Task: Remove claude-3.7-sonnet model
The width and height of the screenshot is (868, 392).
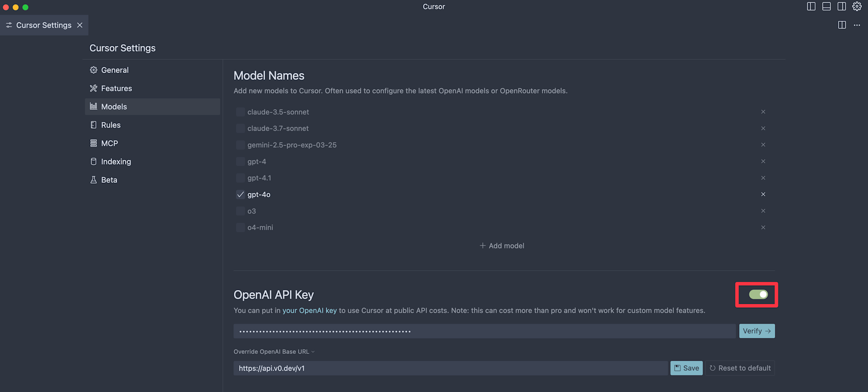Action: [763, 128]
